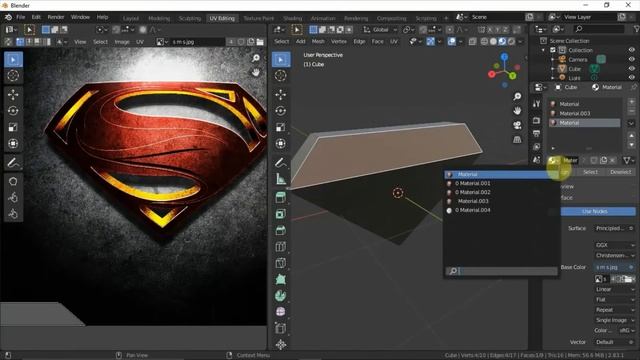640x360 pixels.
Task: Click the outliner search field
Action: tap(600, 29)
